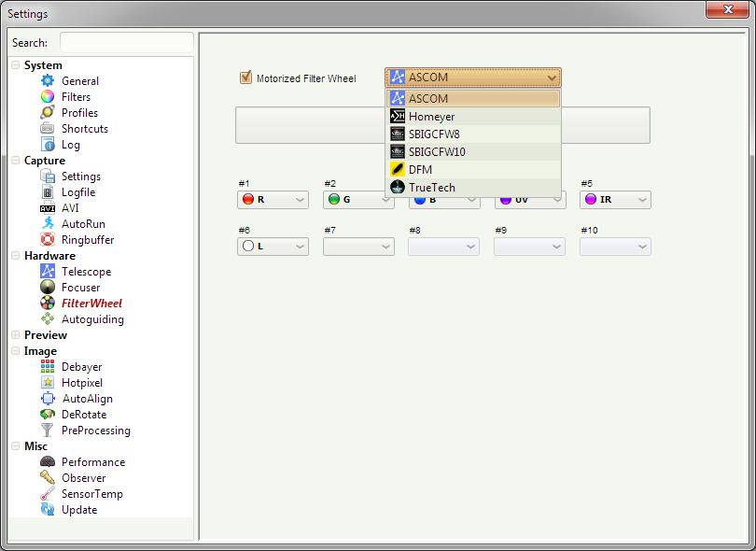756x551 pixels.
Task: Click the Autoguiding arrows icon
Action: point(48,318)
